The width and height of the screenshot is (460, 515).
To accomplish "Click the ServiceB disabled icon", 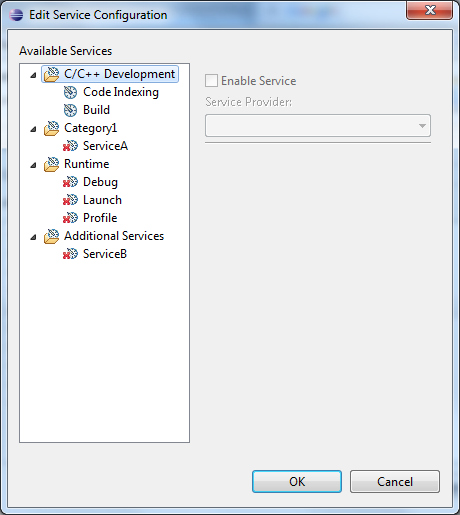I will click(x=70, y=254).
